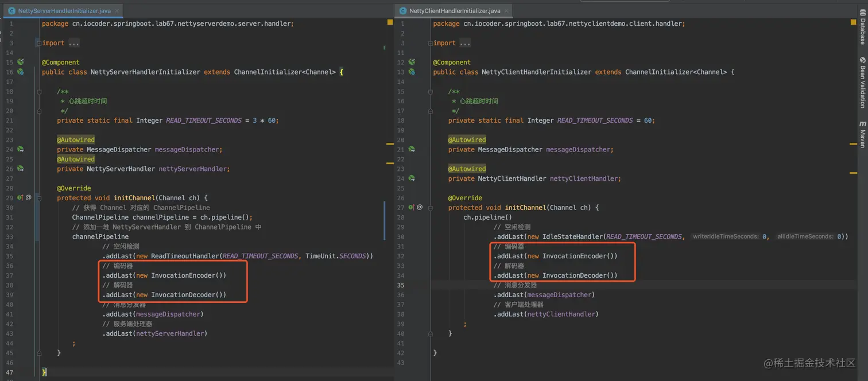Jump to second yellow warning stripe in client editor
Image resolution: width=868 pixels, height=381 pixels.
pos(853,173)
